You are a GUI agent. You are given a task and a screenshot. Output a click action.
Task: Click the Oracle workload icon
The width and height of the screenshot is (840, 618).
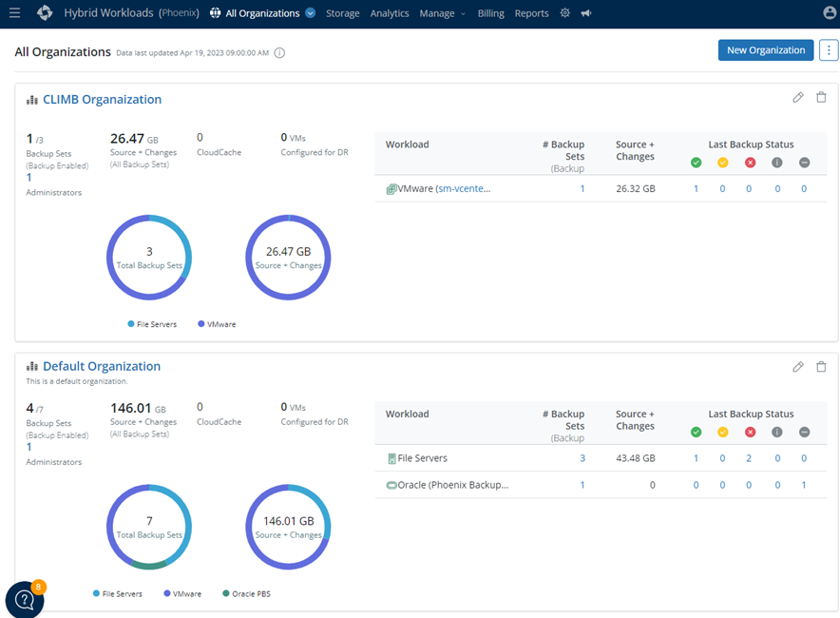[x=391, y=485]
